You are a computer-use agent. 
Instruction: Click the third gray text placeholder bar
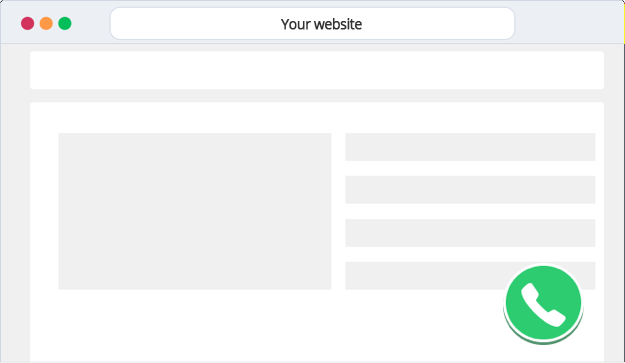(470, 233)
